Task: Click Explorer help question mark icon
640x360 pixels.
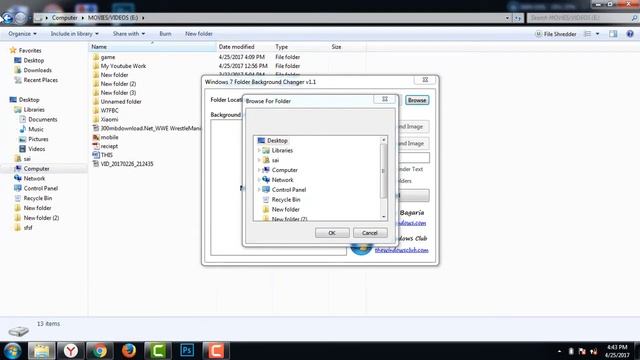Action: 630,34
